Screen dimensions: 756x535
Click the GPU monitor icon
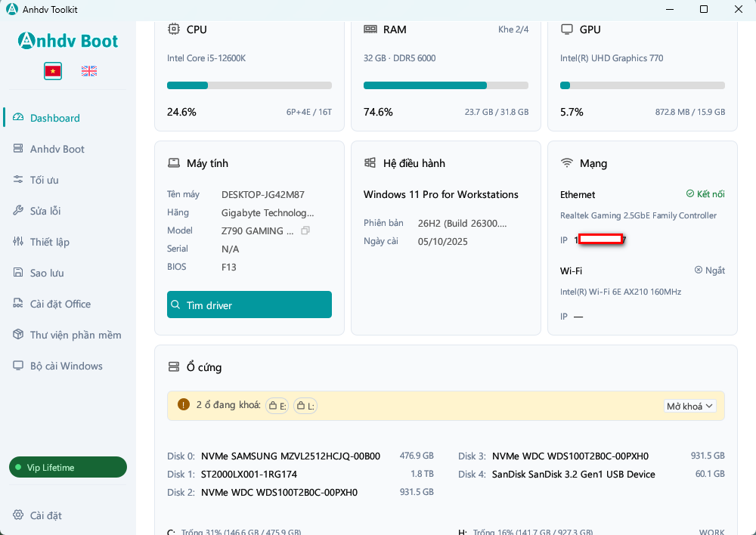(x=567, y=29)
